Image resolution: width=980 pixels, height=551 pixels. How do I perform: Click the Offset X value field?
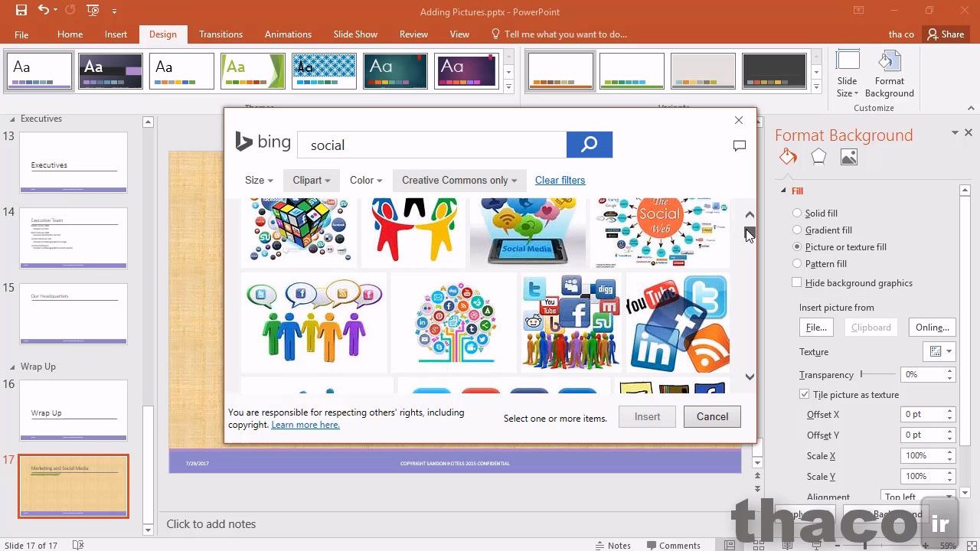point(923,414)
